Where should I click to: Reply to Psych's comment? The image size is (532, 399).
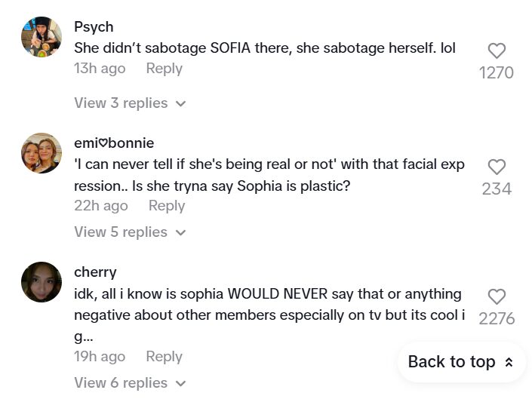(164, 69)
